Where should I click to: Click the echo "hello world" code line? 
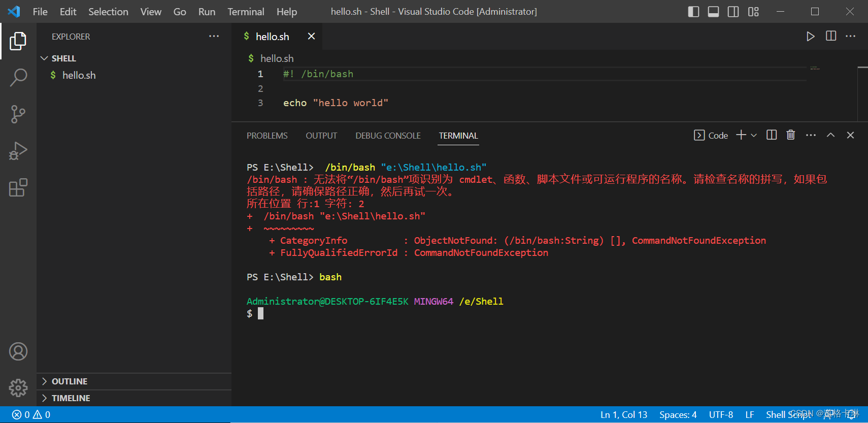click(x=336, y=103)
